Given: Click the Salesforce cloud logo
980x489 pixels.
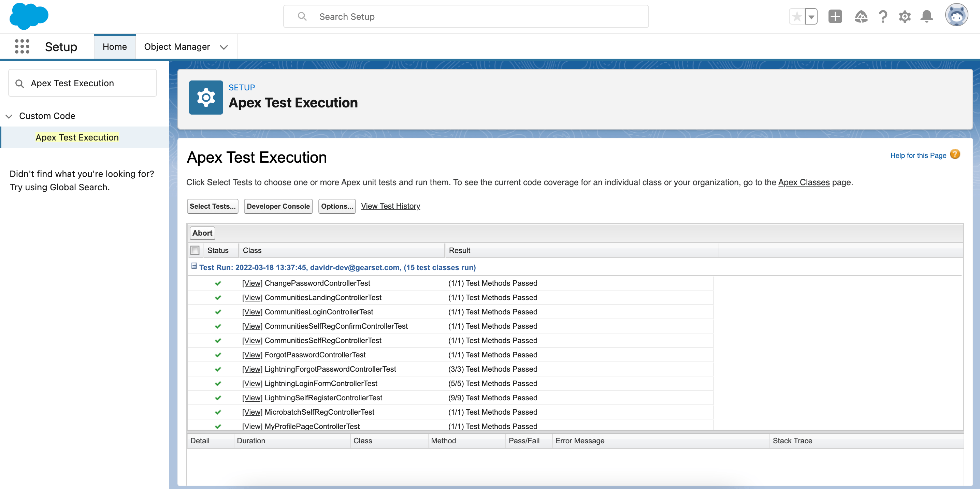Looking at the screenshot, I should (29, 16).
